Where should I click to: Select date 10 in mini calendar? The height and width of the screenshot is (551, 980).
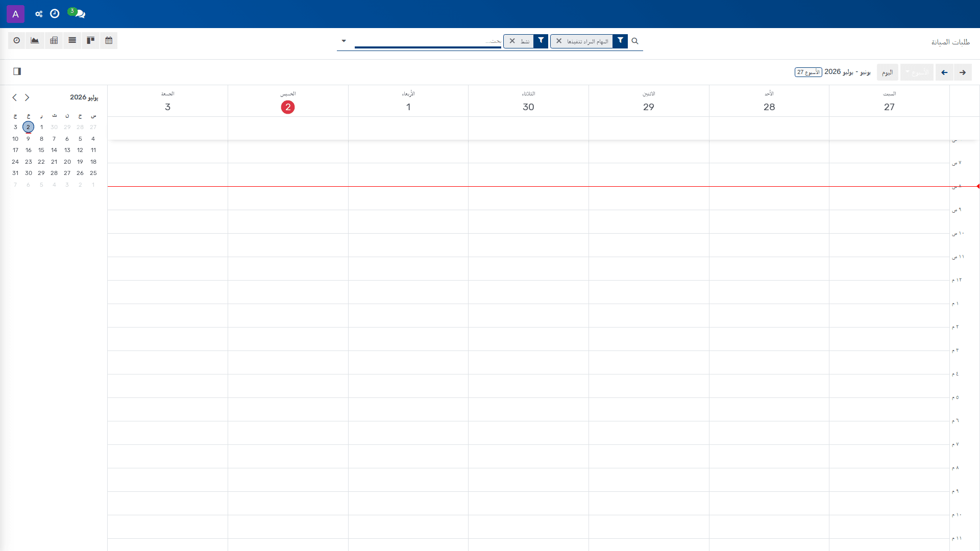pos(15,139)
